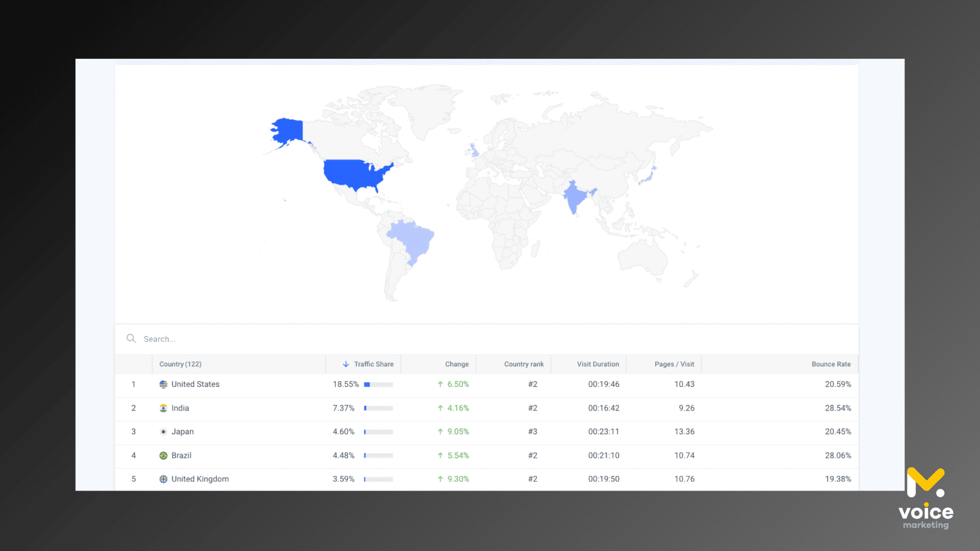
Task: Click the Japan flag icon
Action: point(163,432)
